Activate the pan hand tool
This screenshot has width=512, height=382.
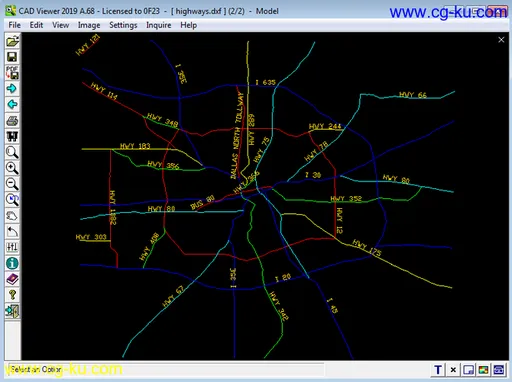[x=12, y=216]
